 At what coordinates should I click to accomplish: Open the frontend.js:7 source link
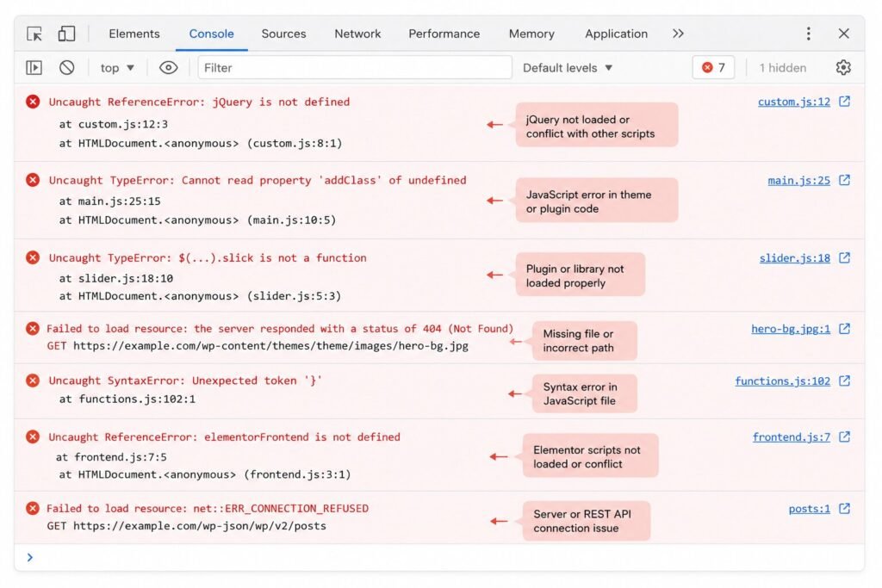pos(791,437)
